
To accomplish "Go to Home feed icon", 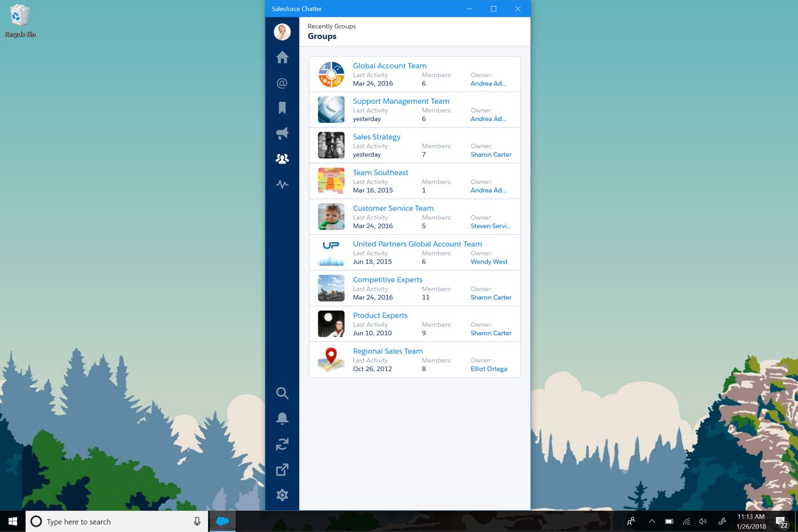I will coord(282,57).
